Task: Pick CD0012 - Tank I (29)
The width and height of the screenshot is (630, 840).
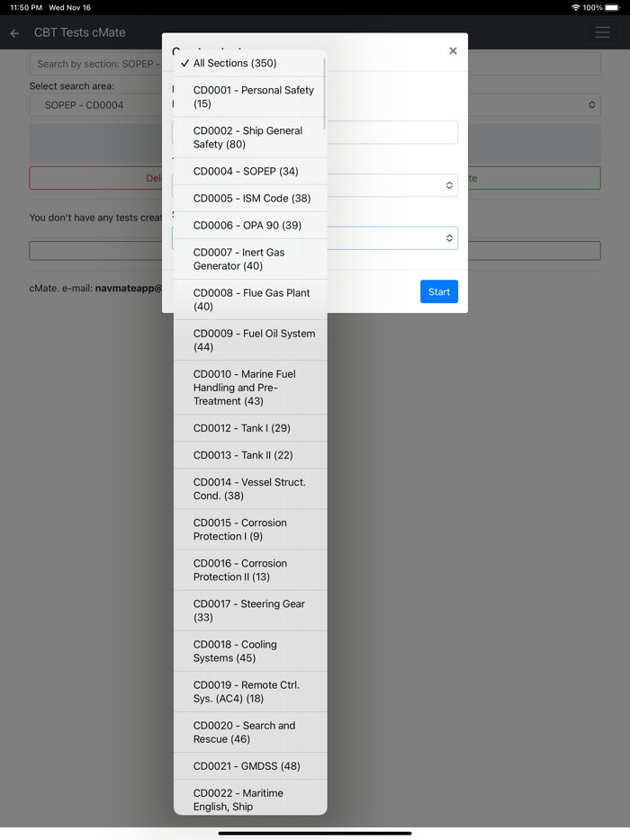Action: tap(242, 428)
